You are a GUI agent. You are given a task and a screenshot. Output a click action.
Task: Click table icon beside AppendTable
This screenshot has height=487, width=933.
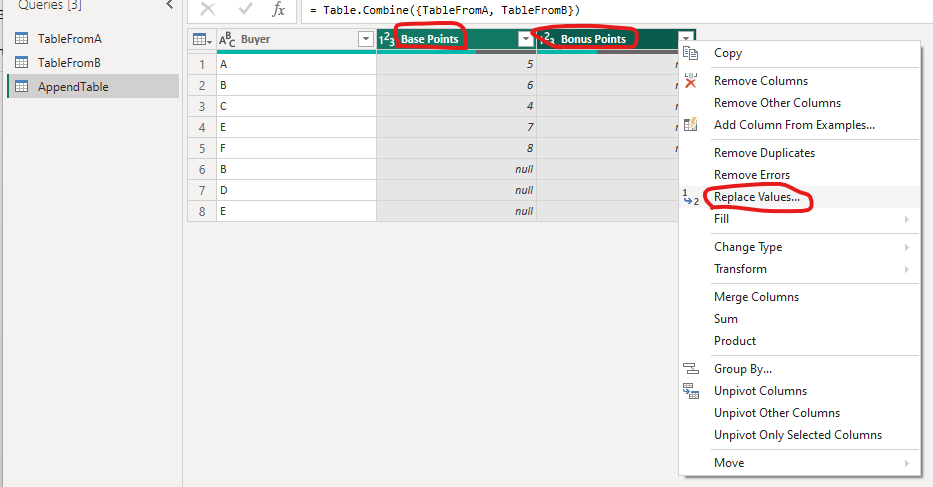[x=21, y=86]
